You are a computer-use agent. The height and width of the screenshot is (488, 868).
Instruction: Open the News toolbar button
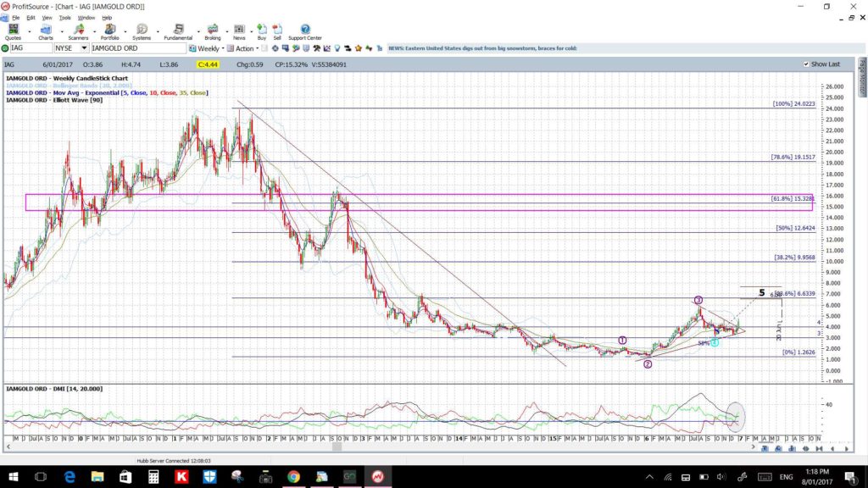239,32
